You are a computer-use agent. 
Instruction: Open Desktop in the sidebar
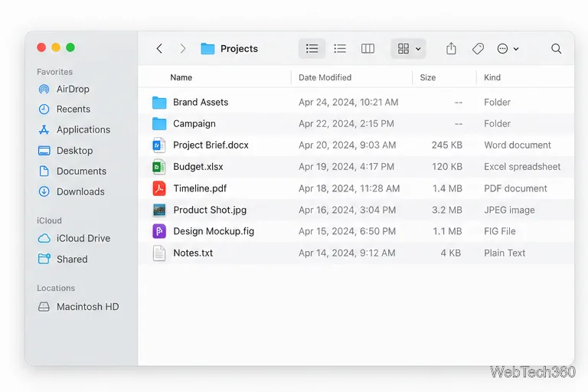click(x=65, y=150)
